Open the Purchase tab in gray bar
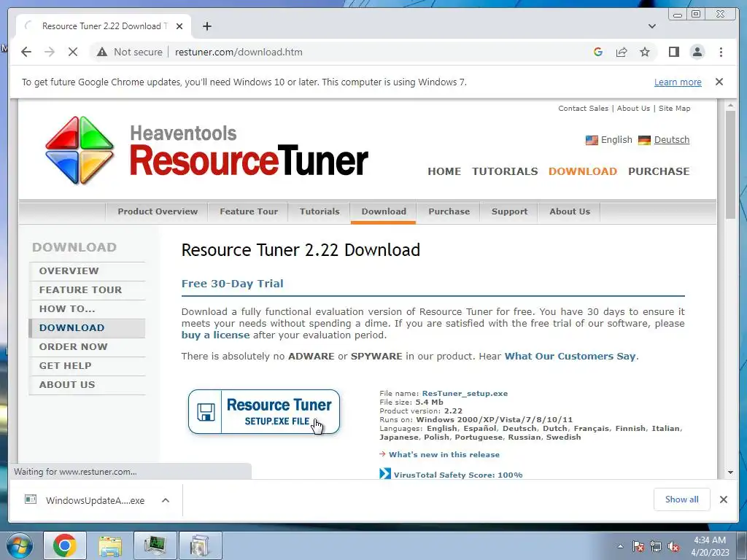Viewport: 747px width, 560px height. point(449,211)
